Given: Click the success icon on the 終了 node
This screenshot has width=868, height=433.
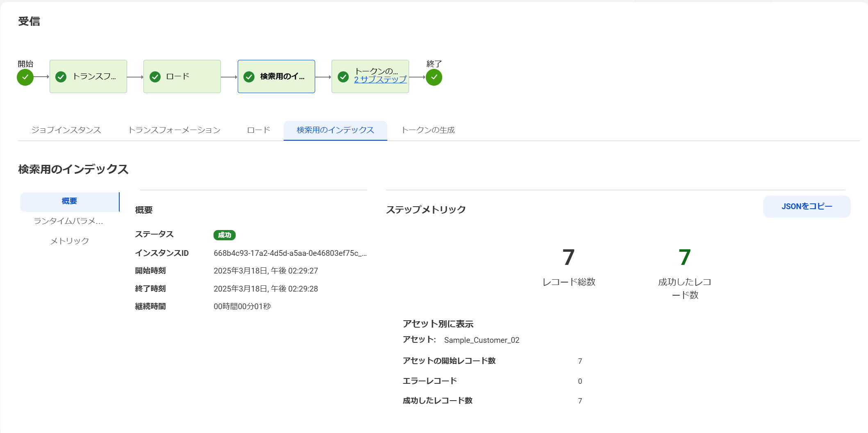Looking at the screenshot, I should pos(433,76).
